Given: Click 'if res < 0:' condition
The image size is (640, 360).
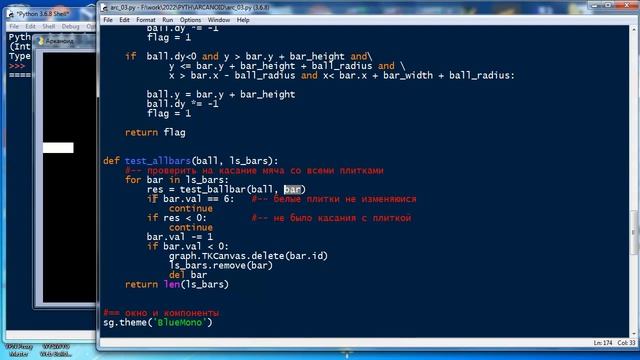Looking at the screenshot, I should (177, 218).
